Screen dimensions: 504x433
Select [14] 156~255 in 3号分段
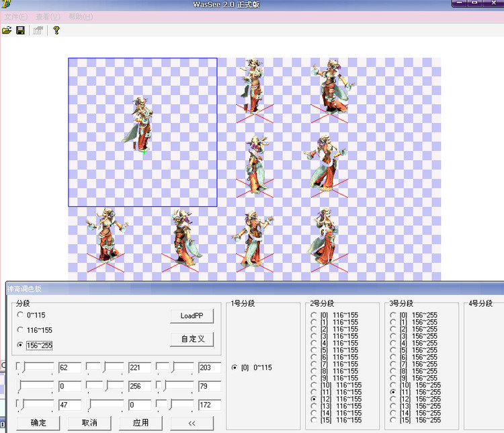(x=393, y=413)
